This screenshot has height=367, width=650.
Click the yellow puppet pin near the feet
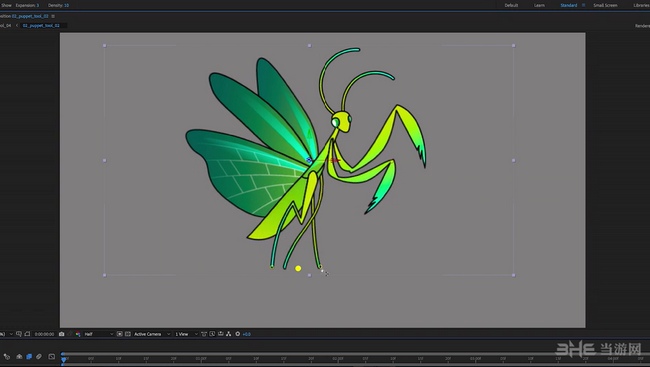pos(298,269)
